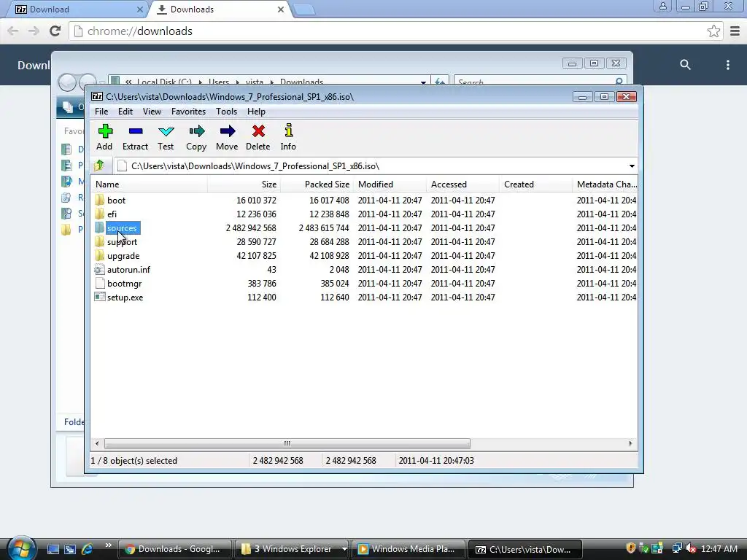747x560 pixels.
Task: Open the Help menu
Action: point(256,112)
